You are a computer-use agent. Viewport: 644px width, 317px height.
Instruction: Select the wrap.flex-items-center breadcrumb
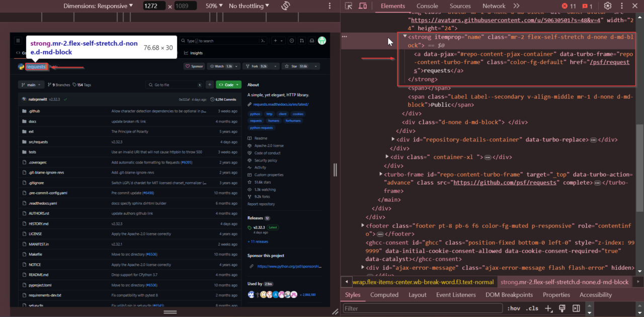423,282
